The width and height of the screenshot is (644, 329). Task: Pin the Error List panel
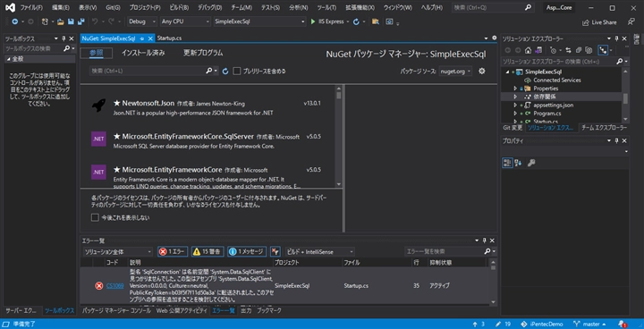(485, 240)
